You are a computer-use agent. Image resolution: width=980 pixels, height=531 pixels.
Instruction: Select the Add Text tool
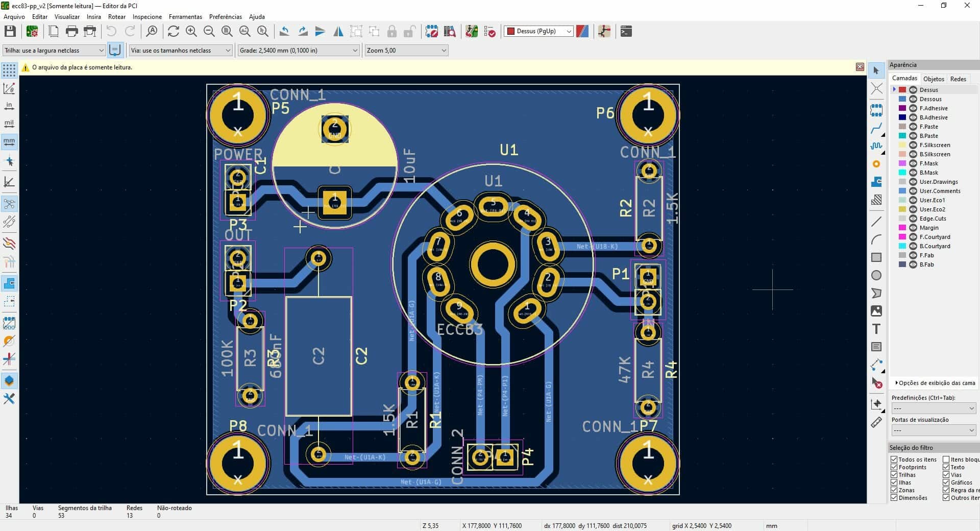click(877, 329)
